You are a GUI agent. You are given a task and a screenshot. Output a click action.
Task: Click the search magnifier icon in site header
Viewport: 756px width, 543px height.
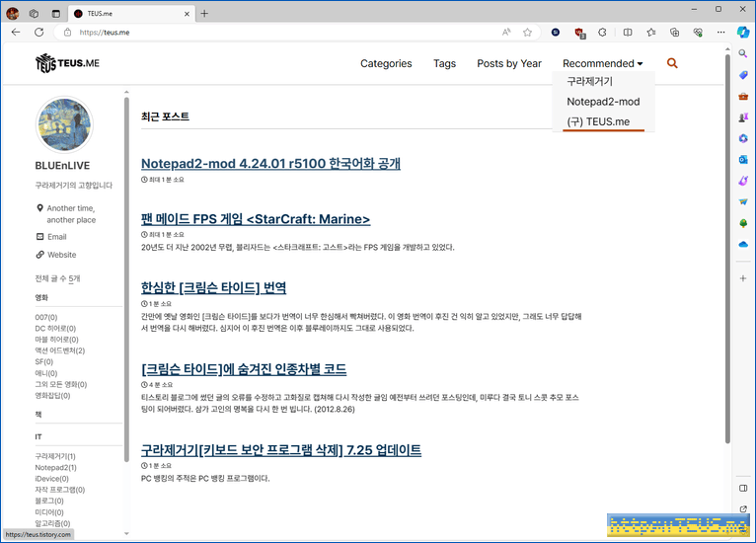672,63
